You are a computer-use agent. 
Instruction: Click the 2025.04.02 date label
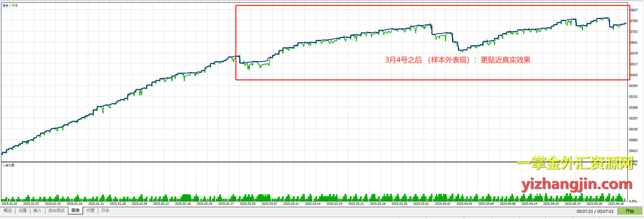443,204
